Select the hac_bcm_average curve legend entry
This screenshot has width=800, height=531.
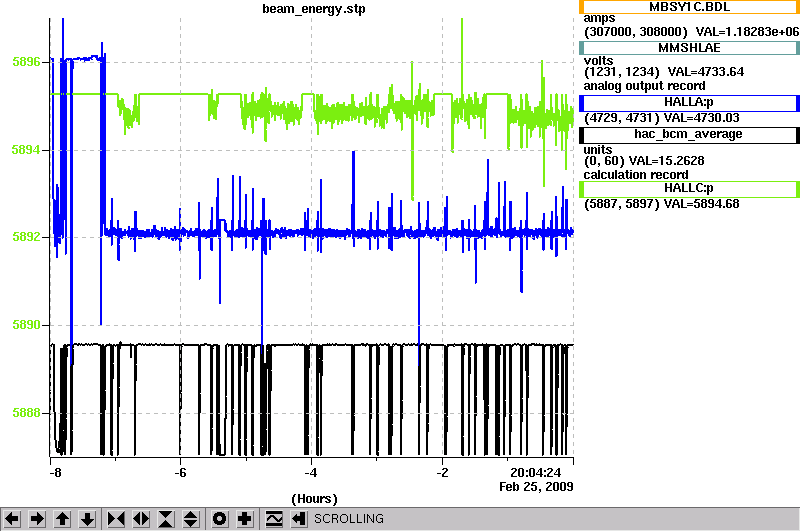[x=689, y=135]
